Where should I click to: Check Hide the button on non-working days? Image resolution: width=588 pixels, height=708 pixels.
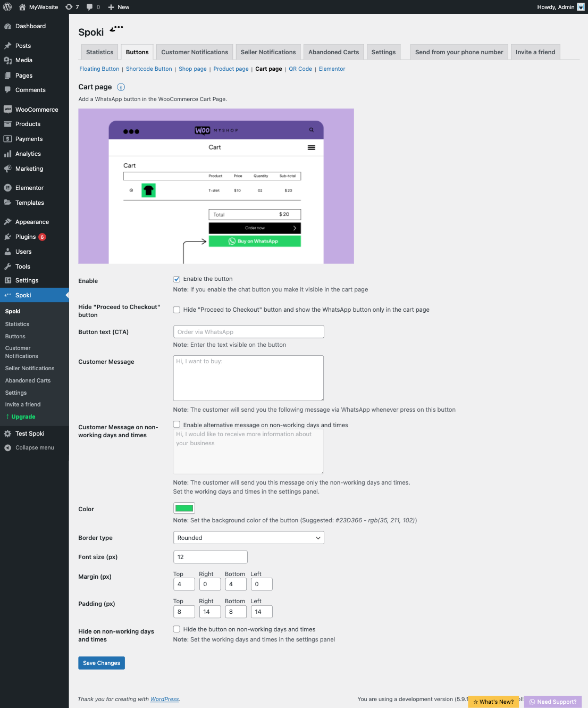(177, 629)
